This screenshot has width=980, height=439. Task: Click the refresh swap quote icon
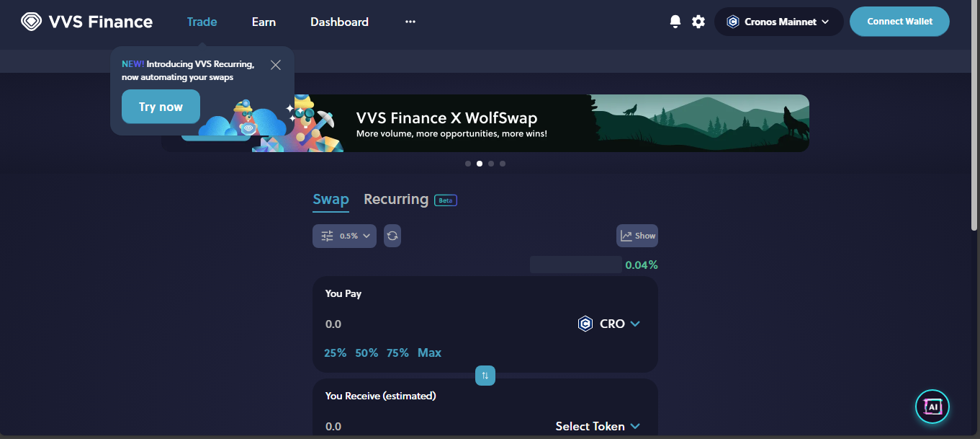pos(392,236)
